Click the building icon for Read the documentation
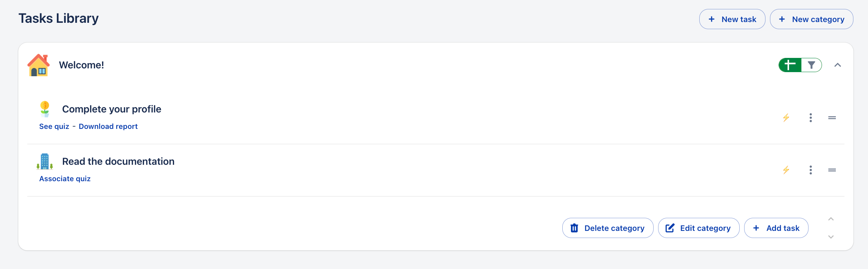Image resolution: width=868 pixels, height=269 pixels. point(45,161)
